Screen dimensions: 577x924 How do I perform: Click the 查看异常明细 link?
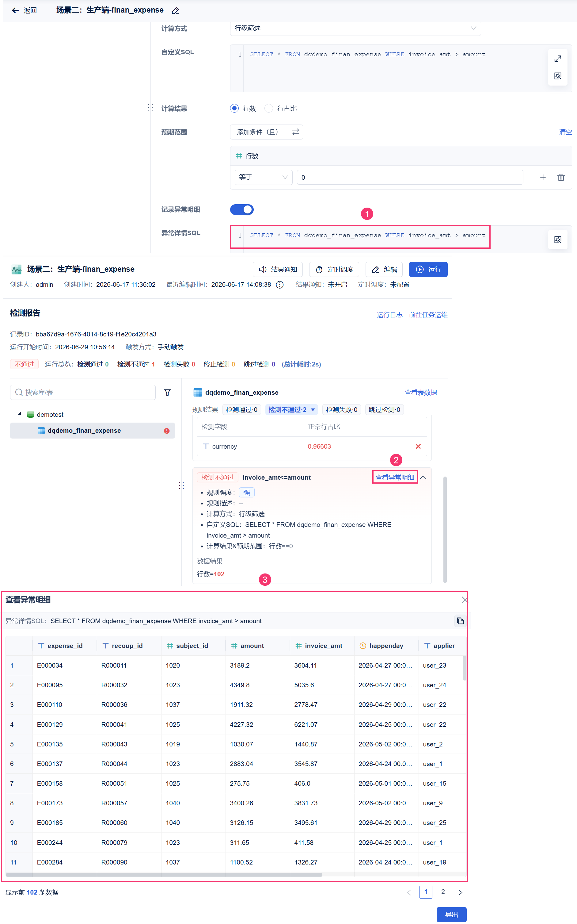point(395,477)
